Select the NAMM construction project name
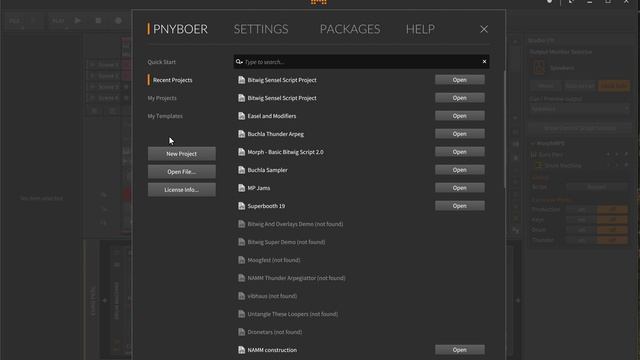The height and width of the screenshot is (360, 640). tap(272, 350)
